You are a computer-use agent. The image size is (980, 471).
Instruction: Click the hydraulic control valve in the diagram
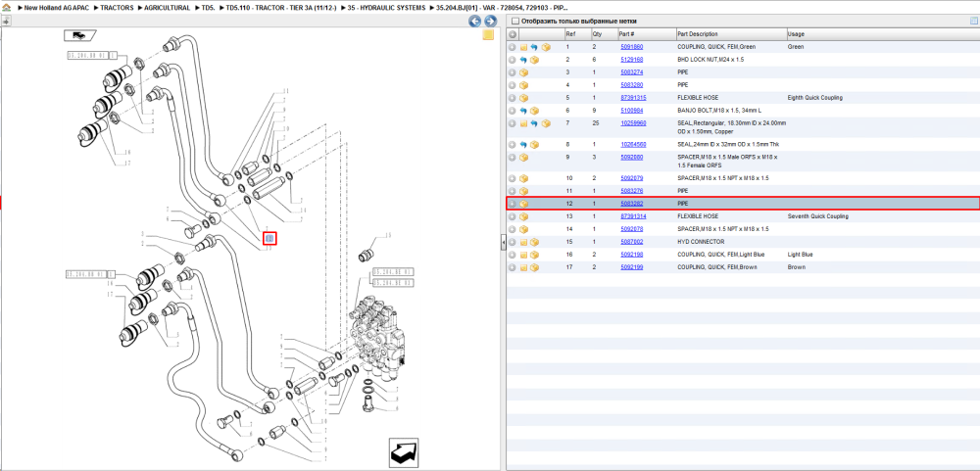(x=379, y=337)
